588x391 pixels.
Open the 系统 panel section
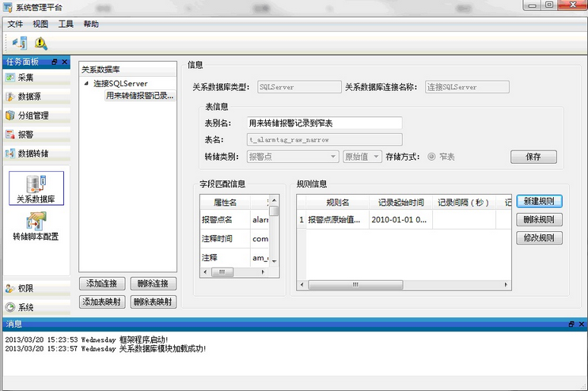[36, 307]
